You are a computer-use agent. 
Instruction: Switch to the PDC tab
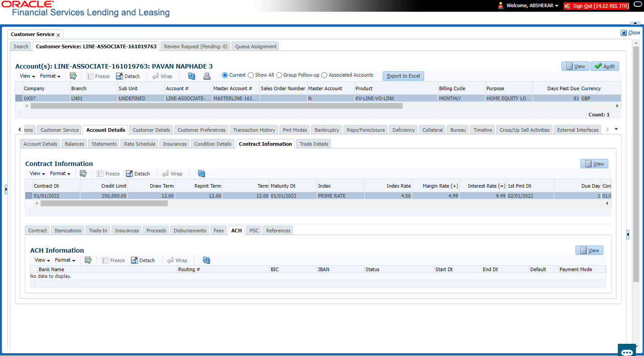(254, 231)
